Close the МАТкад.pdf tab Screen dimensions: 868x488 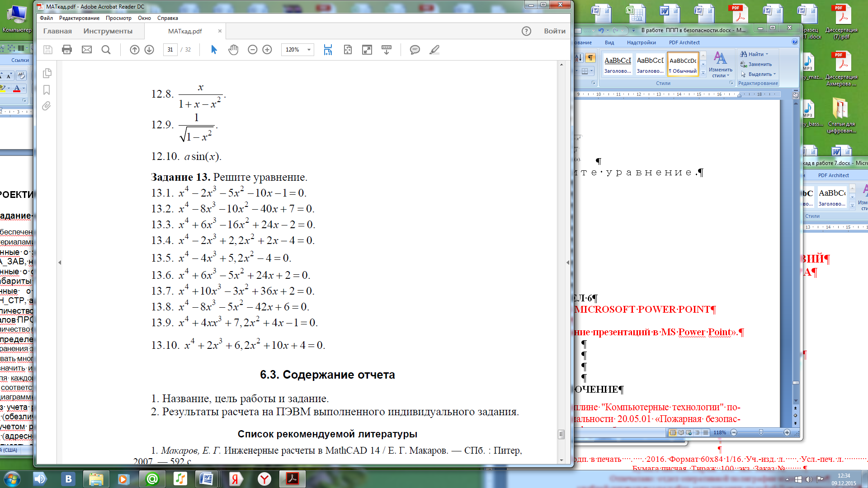tap(220, 31)
